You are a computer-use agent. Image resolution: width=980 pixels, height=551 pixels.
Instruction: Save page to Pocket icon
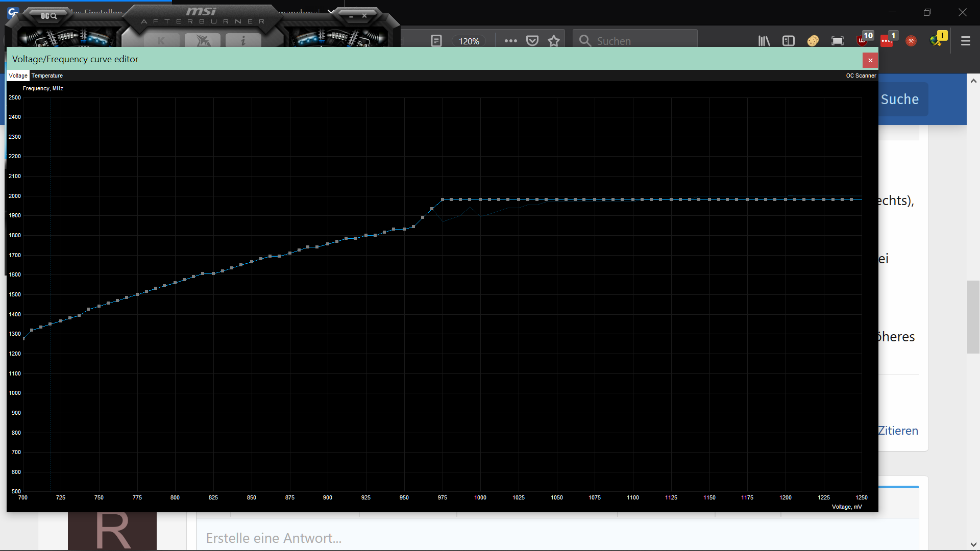click(532, 41)
